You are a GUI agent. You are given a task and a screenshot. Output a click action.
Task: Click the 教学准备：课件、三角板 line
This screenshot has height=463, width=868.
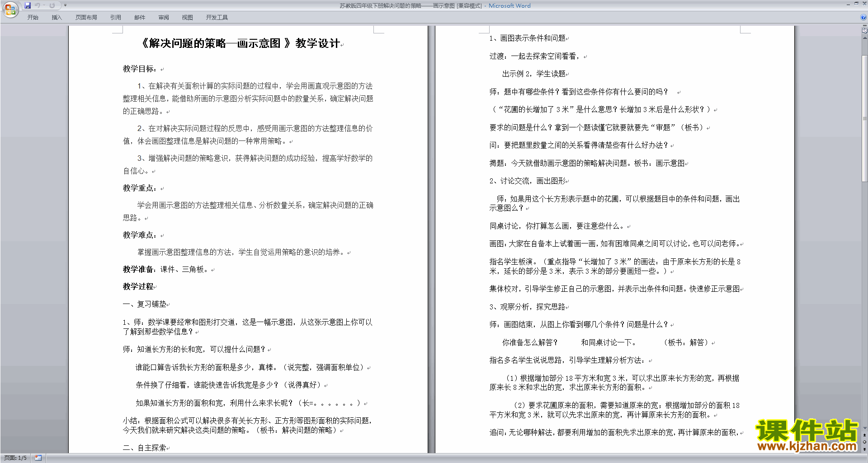pos(165,269)
